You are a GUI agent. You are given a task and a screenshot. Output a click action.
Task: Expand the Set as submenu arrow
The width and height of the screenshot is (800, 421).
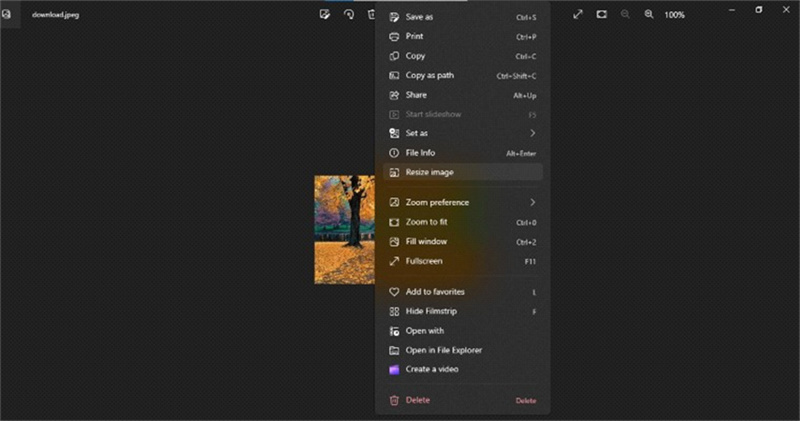coord(532,133)
